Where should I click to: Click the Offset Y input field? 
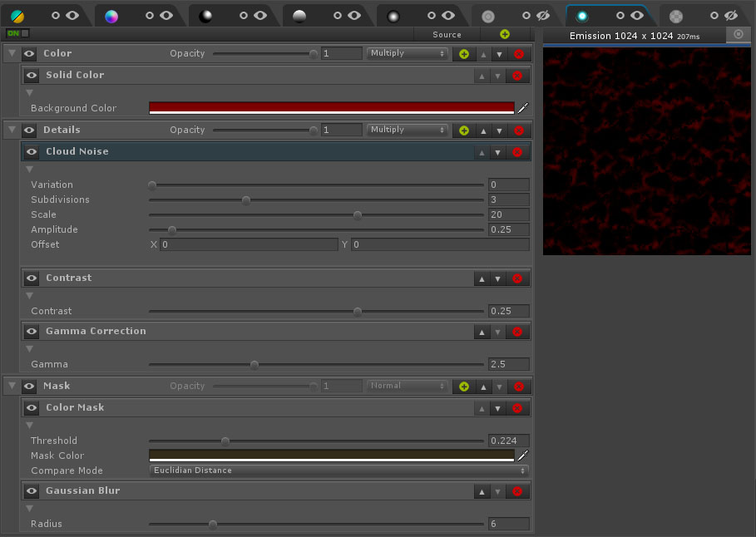(x=440, y=244)
